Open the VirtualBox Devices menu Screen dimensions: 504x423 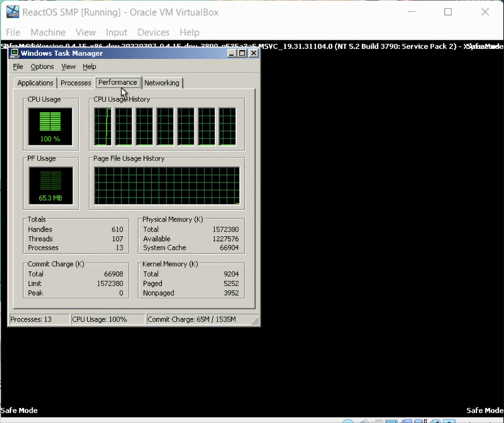click(153, 32)
